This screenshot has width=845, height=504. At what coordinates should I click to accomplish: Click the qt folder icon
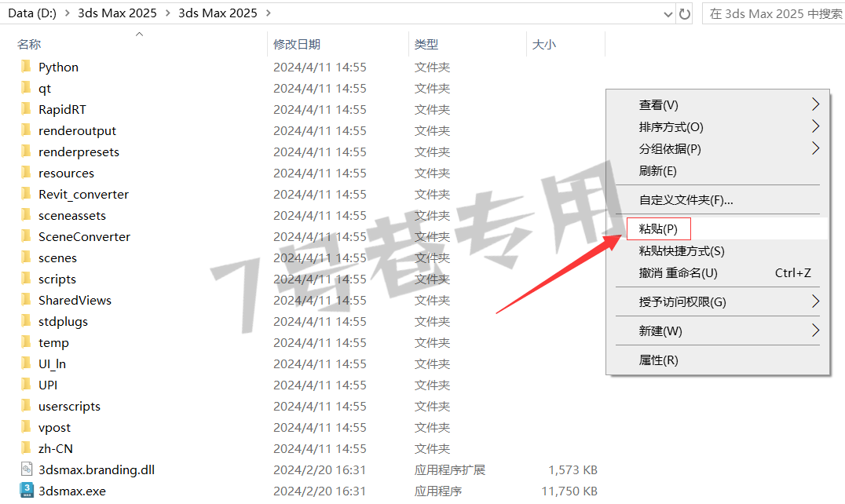click(26, 88)
